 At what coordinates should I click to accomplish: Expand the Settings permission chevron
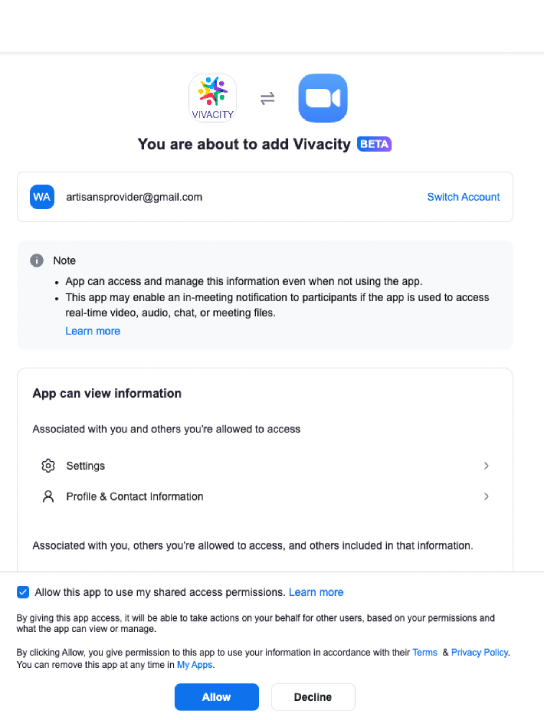pos(486,466)
